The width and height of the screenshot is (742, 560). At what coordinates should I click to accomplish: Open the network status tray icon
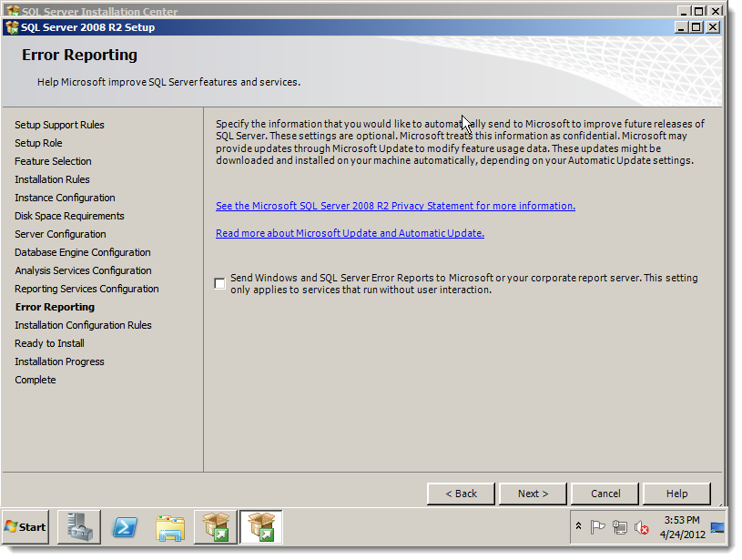point(619,526)
